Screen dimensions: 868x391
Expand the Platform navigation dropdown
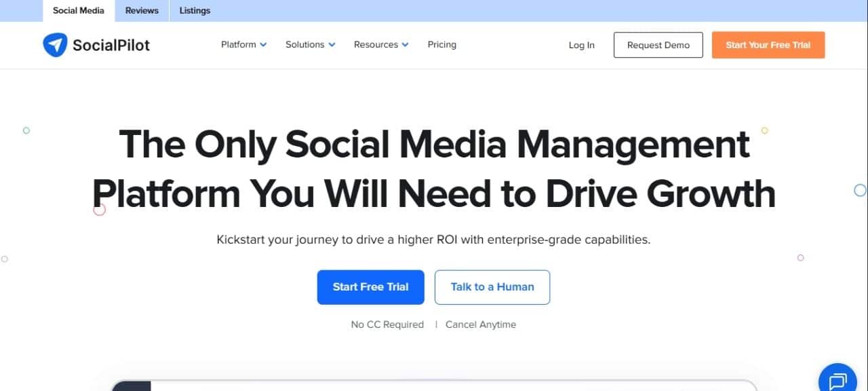pyautogui.click(x=239, y=44)
